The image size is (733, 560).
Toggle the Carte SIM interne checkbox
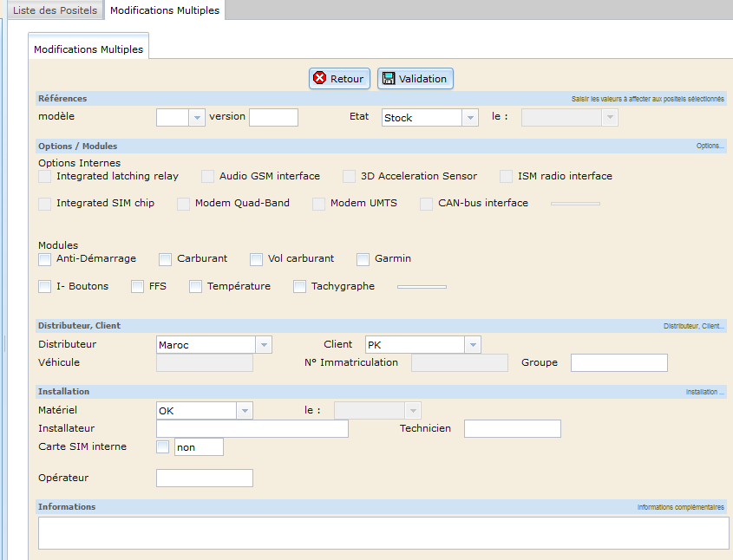[x=163, y=447]
